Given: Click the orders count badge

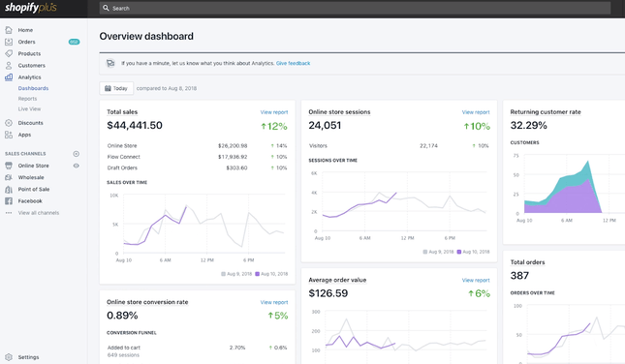Looking at the screenshot, I should pos(74,42).
